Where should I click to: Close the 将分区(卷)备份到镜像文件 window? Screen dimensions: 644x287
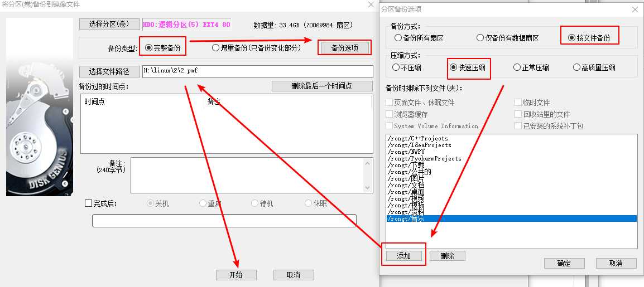(371, 4)
